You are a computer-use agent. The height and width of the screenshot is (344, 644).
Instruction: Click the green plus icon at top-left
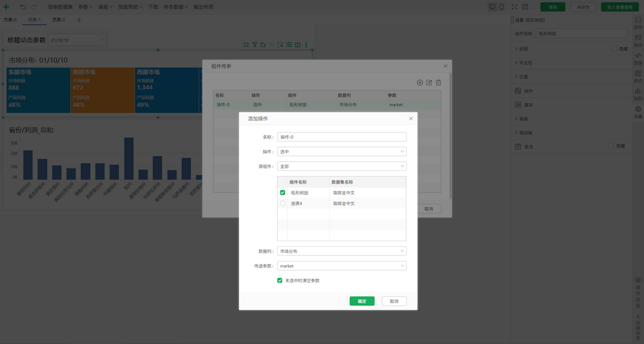tap(6, 7)
